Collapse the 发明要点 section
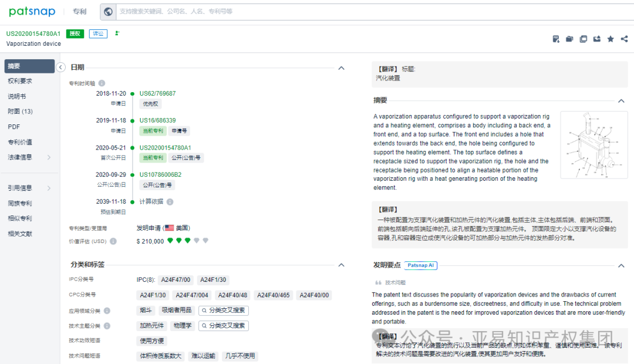This screenshot has width=634, height=364. pyautogui.click(x=621, y=265)
